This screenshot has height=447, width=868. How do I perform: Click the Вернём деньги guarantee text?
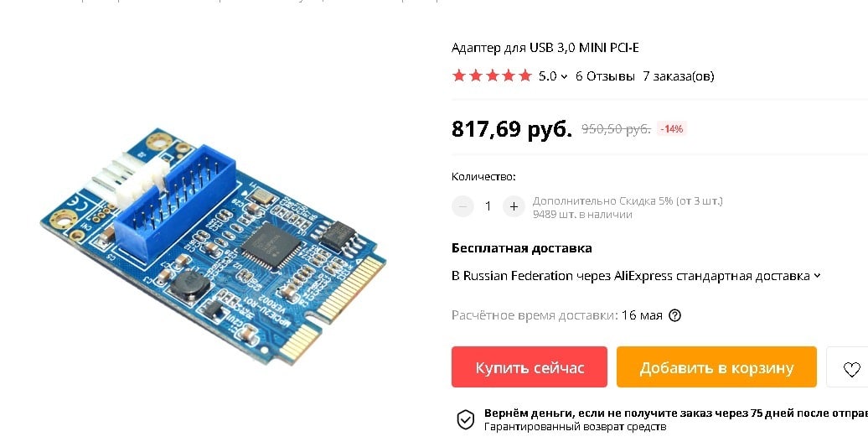click(676, 413)
